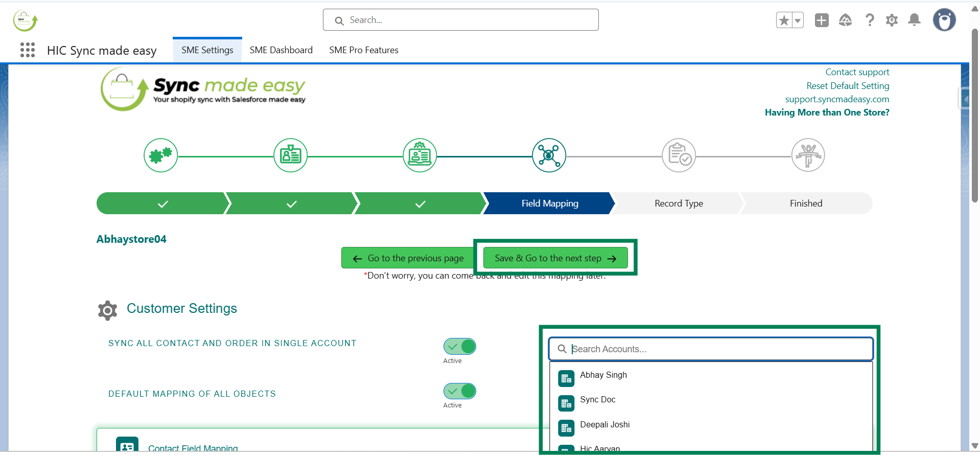Open the Contact support link

click(857, 72)
